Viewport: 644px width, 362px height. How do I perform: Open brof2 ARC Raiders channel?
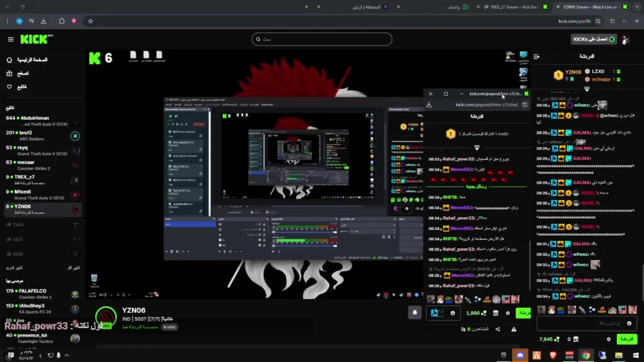click(42, 136)
